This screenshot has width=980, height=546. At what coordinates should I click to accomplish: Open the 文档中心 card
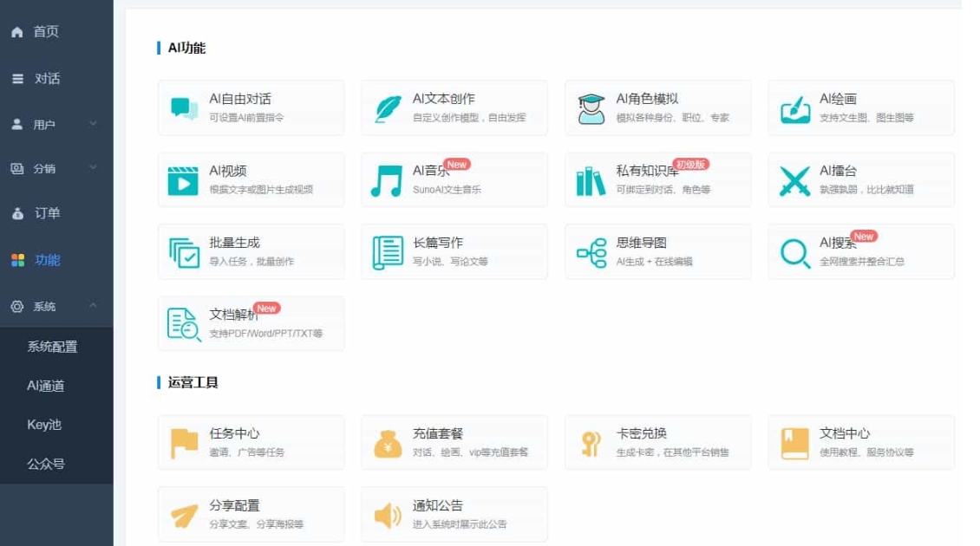point(860,443)
